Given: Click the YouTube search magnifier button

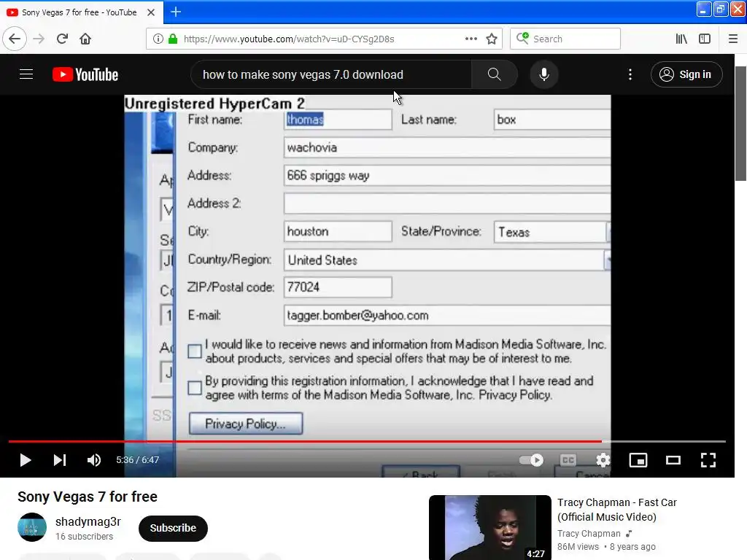Looking at the screenshot, I should [x=495, y=74].
